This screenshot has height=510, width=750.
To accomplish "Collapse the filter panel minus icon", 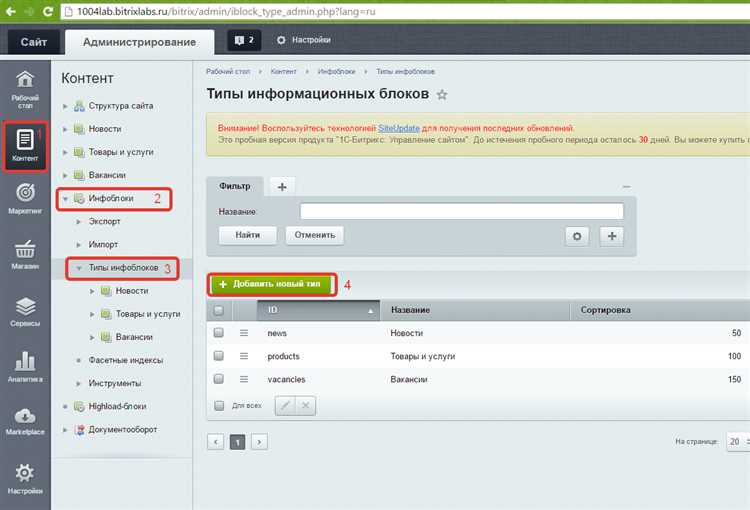I will [x=627, y=187].
